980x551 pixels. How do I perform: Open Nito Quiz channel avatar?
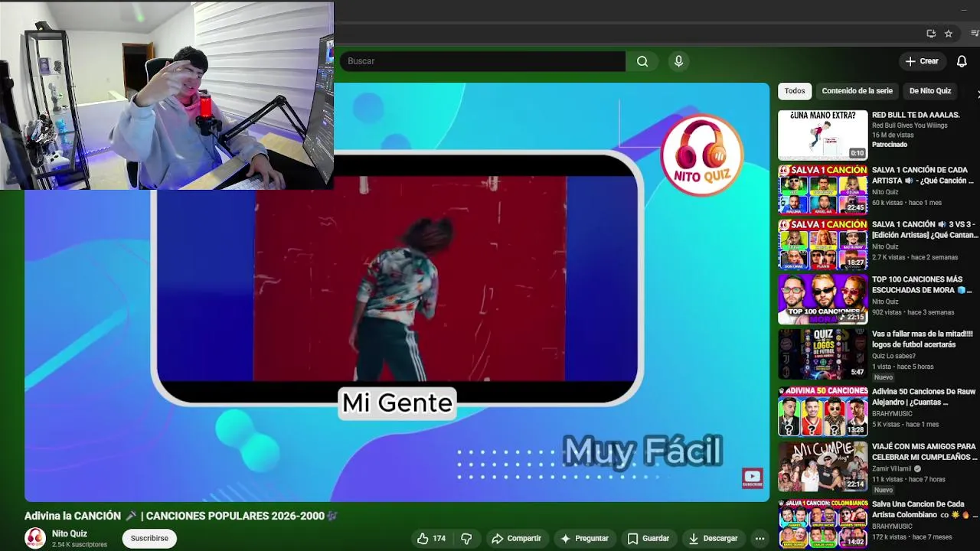pos(35,539)
